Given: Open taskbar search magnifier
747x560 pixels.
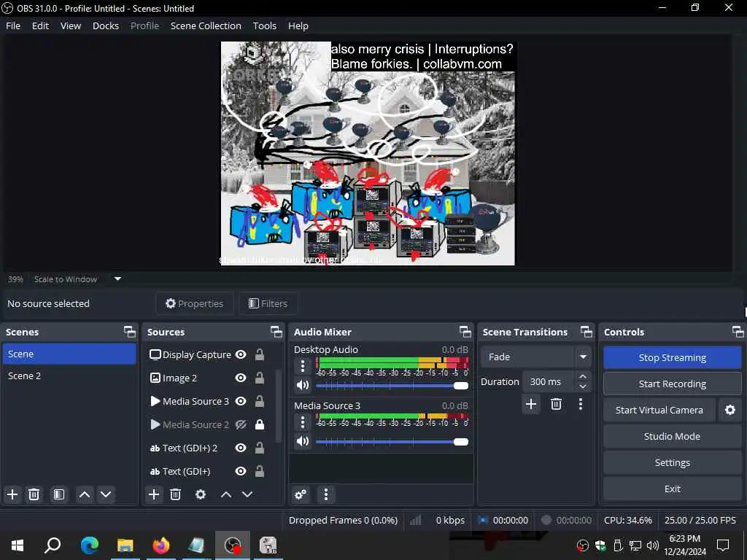Looking at the screenshot, I should click(x=53, y=545).
